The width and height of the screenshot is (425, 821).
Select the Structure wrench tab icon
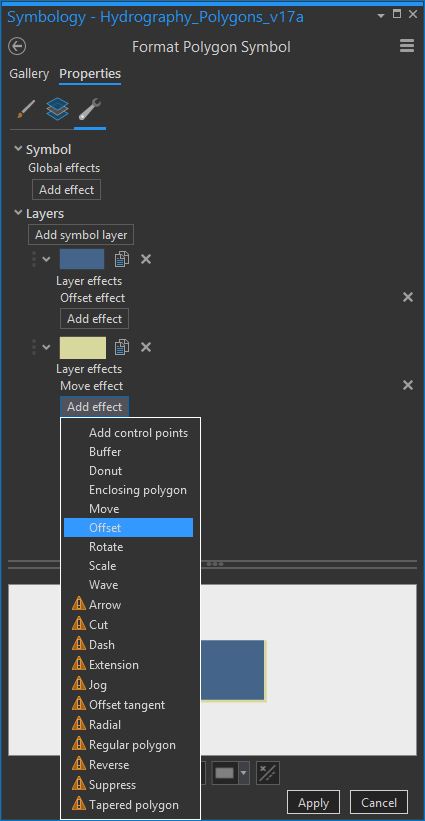click(x=90, y=109)
